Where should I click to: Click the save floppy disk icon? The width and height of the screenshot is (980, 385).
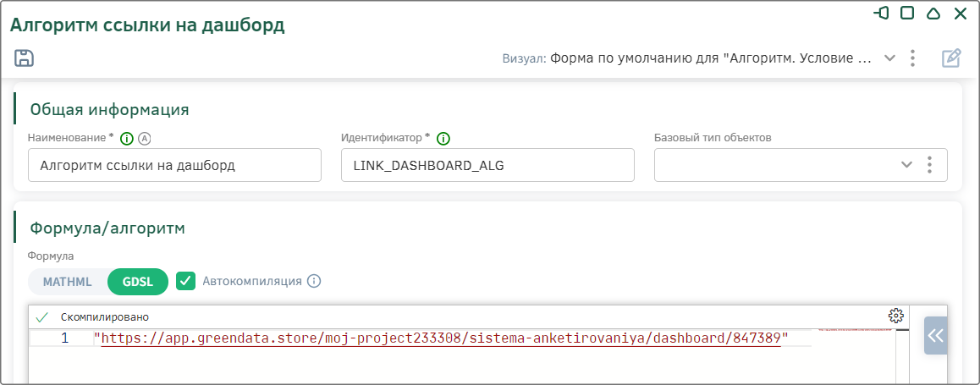tap(24, 58)
